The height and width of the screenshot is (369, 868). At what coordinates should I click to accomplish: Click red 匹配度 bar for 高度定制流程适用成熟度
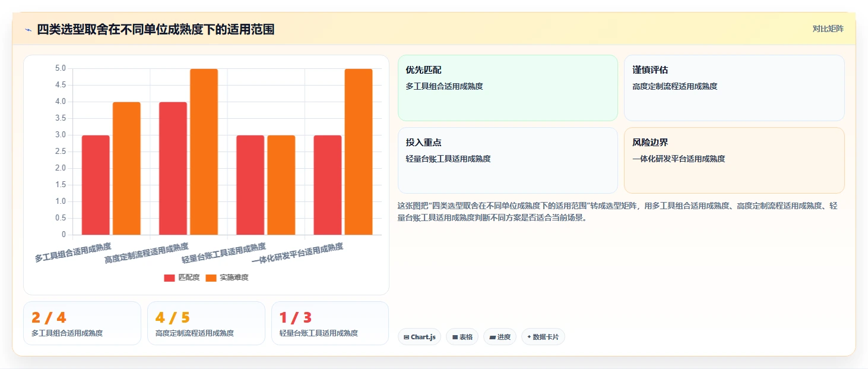173,168
